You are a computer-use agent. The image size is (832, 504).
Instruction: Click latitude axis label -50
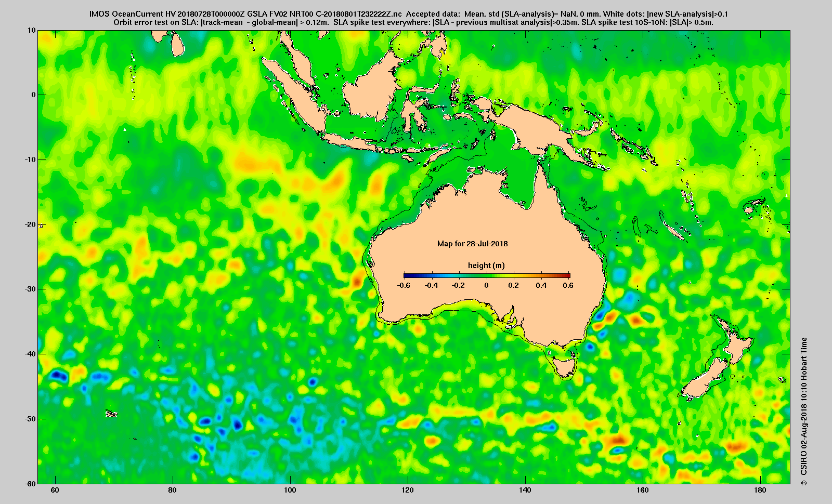30,419
